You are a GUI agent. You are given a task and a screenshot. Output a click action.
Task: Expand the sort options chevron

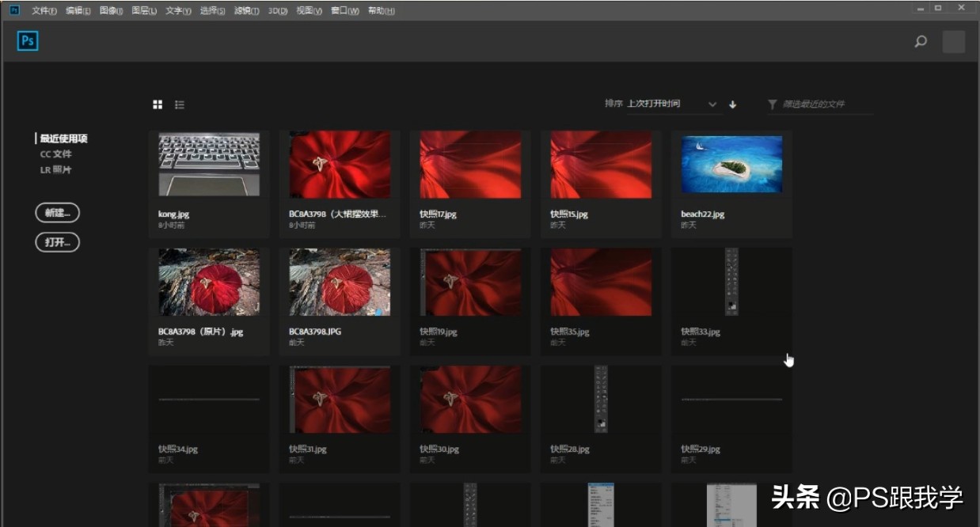click(x=712, y=104)
